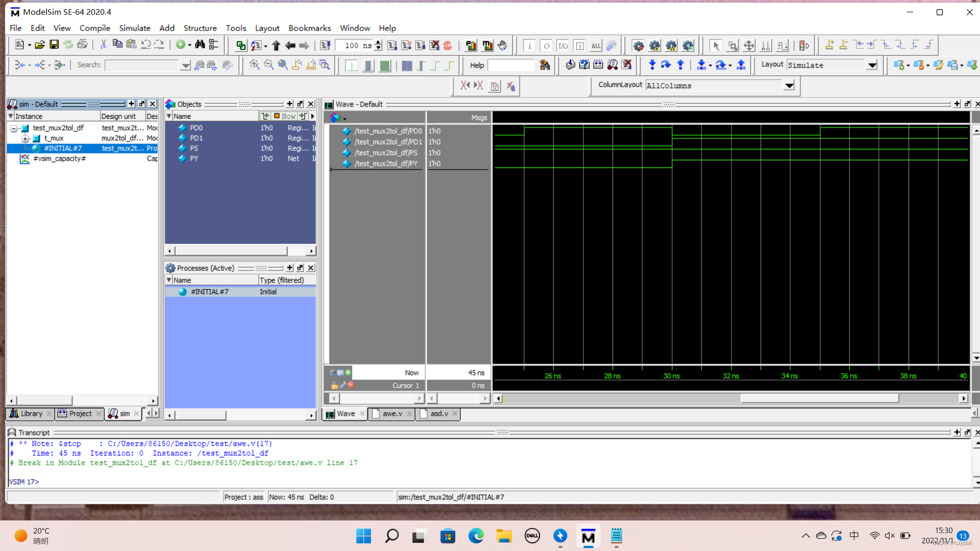Click the binoculars Find icon
This screenshot has width=980, height=551.
pyautogui.click(x=200, y=45)
